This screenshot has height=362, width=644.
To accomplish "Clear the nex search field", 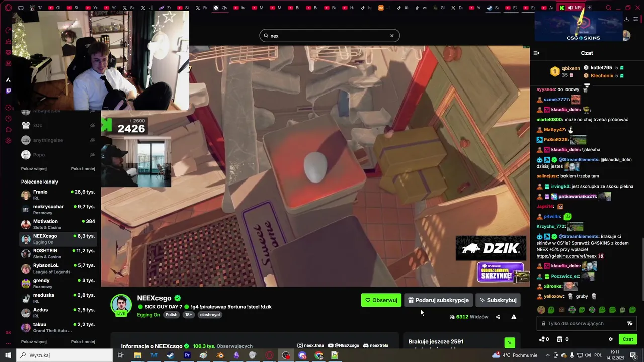I will pyautogui.click(x=392, y=36).
